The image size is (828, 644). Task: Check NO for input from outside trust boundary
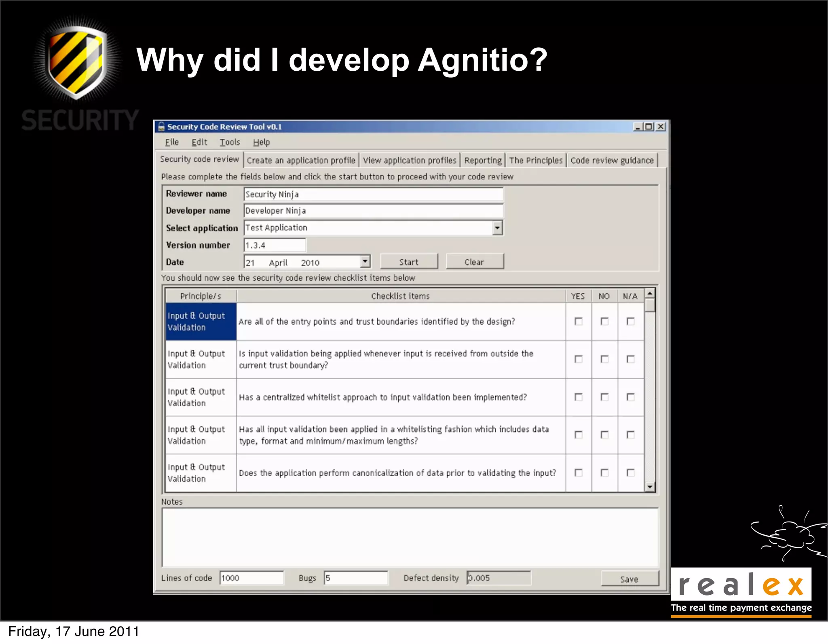click(604, 359)
